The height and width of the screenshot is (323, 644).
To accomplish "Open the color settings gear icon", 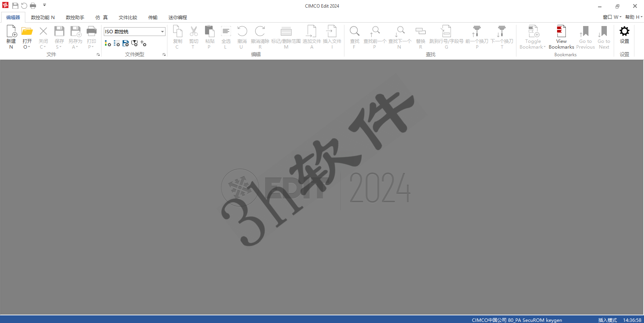I will (x=108, y=44).
